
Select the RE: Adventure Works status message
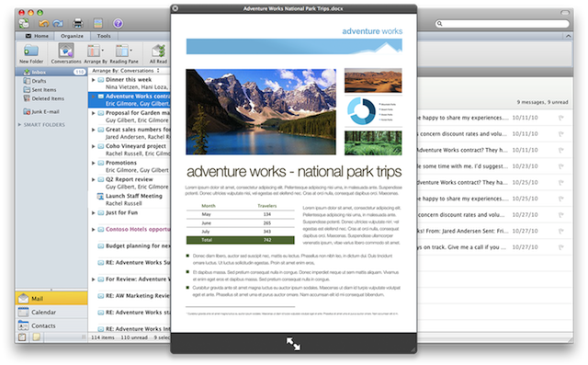(x=130, y=313)
